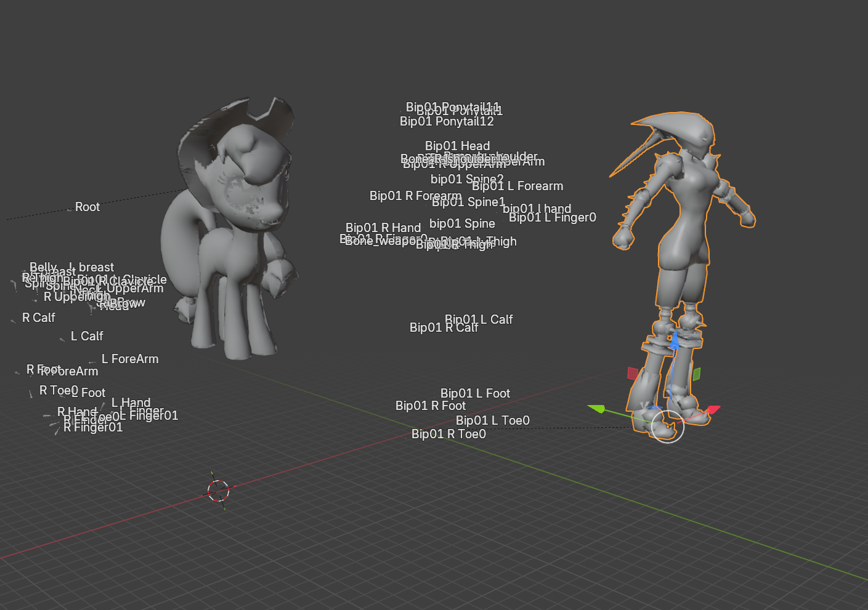
Task: Click the "Belly" bone label
Action: click(43, 267)
